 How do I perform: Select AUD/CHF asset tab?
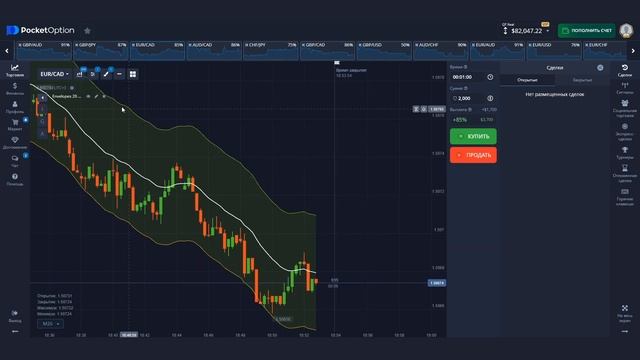[x=440, y=51]
